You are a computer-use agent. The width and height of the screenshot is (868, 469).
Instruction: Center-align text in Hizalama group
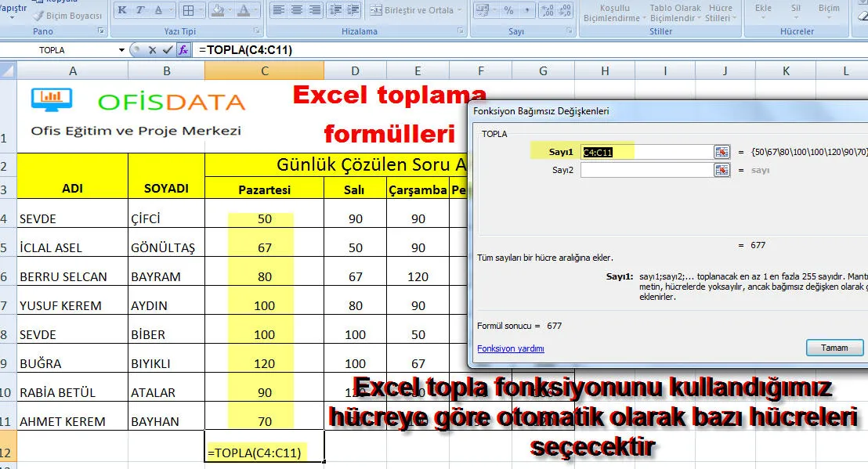297,11
